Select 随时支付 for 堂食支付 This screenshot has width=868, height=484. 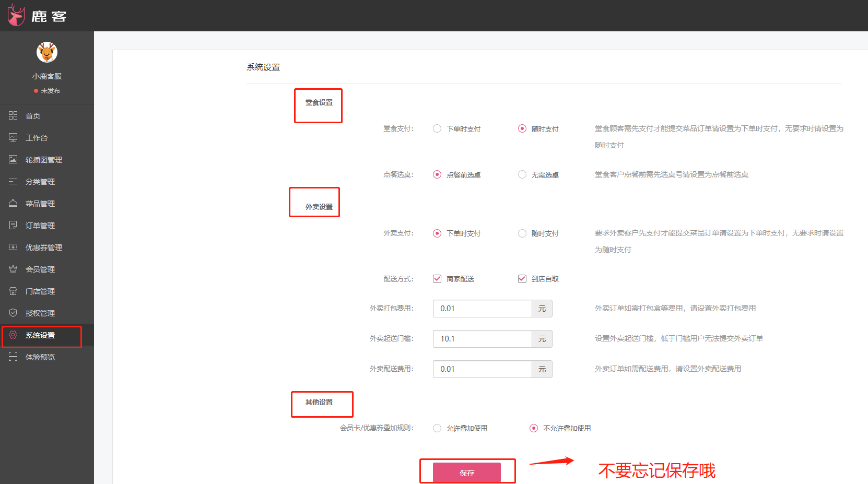pos(522,128)
